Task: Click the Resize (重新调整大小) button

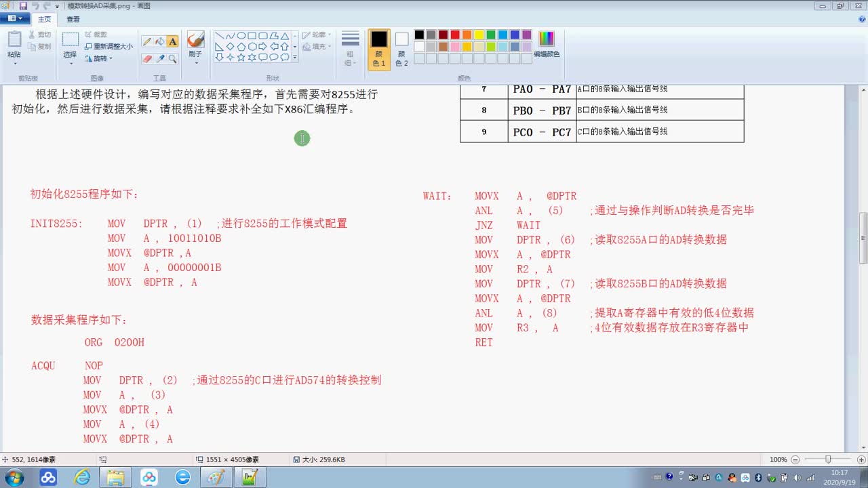Action: click(108, 46)
